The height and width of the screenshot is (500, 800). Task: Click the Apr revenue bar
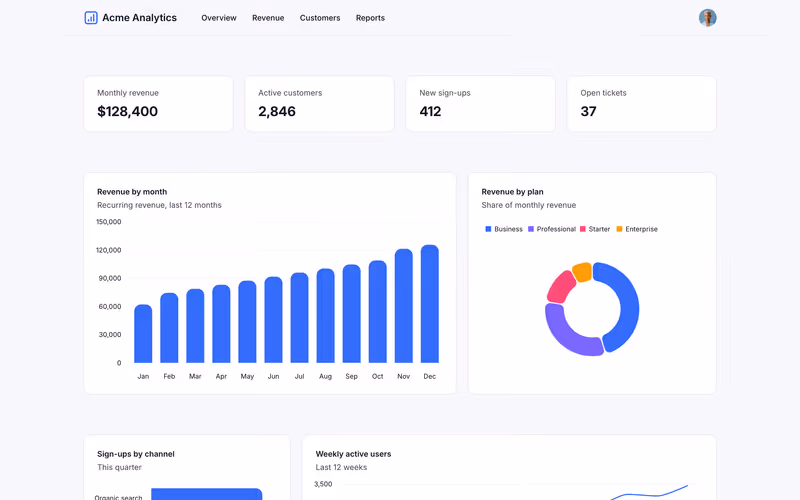tap(221, 324)
